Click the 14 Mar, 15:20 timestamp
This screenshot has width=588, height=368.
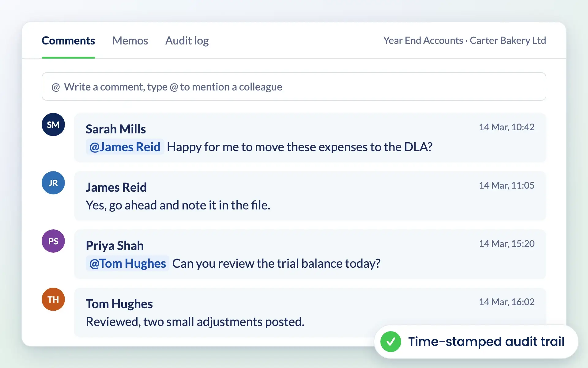click(507, 243)
